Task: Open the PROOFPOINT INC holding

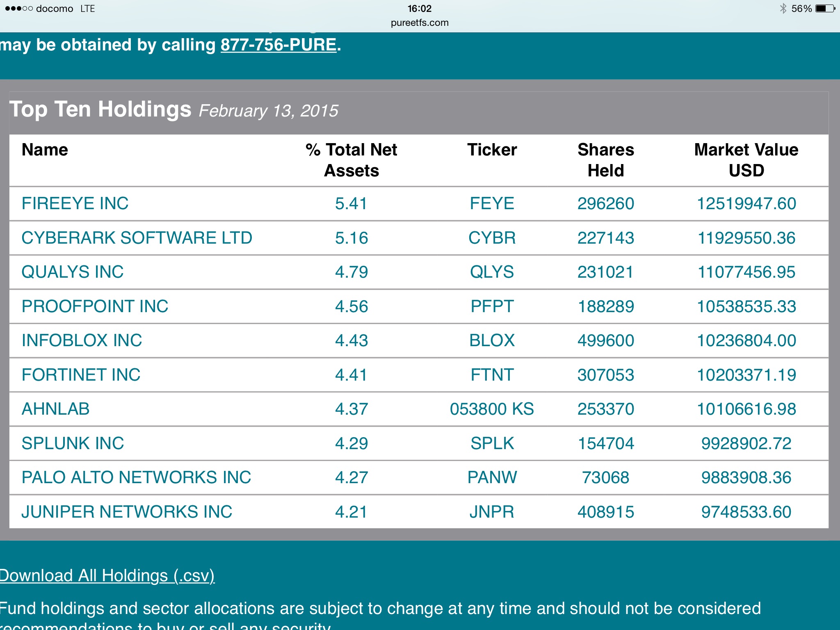Action: 95,306
